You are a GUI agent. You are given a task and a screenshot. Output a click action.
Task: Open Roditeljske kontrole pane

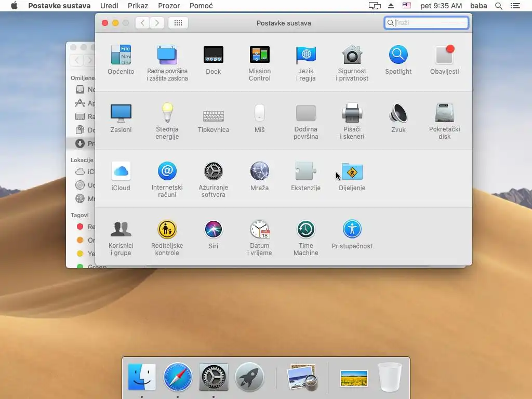pyautogui.click(x=167, y=237)
